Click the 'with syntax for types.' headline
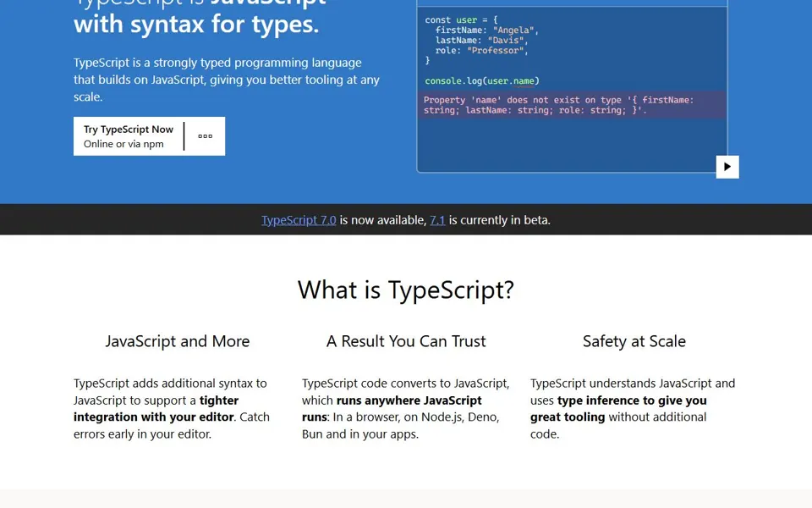Screen dimensions: 812x508 [196, 25]
